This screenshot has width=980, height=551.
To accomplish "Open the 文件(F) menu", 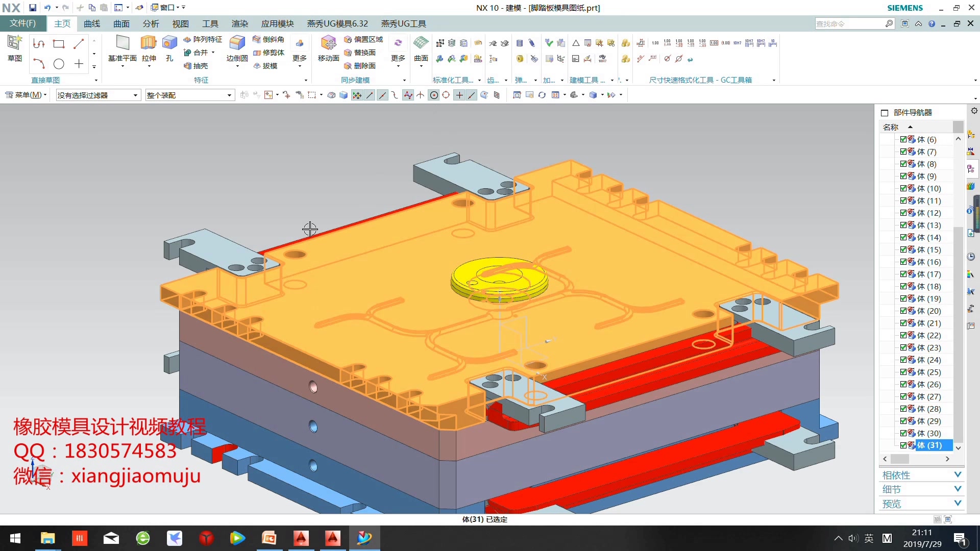I will [x=23, y=23].
